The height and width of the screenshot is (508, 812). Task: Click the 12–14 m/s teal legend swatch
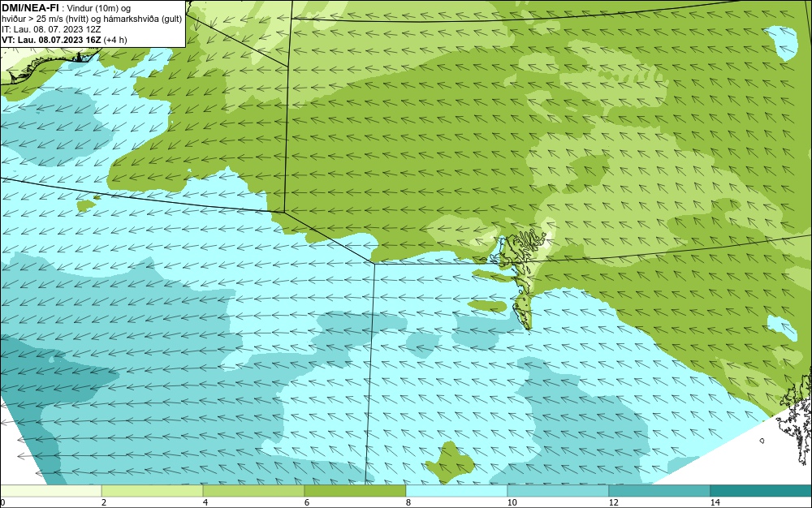click(x=659, y=490)
